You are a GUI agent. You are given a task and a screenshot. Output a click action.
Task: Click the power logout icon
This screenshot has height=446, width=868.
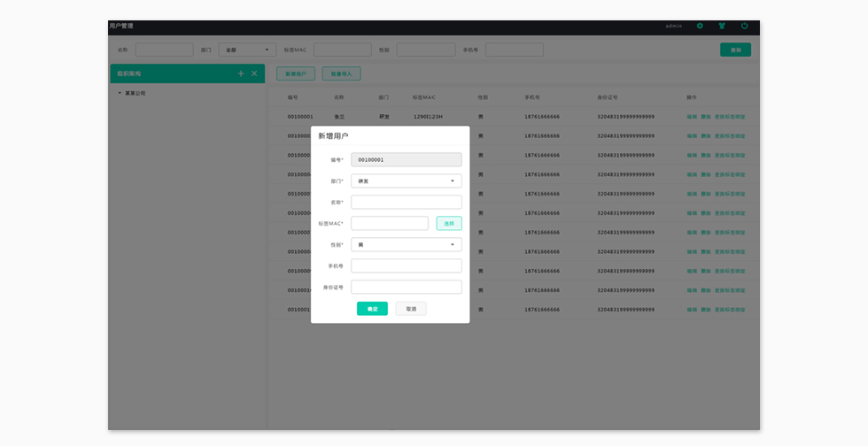pyautogui.click(x=744, y=26)
